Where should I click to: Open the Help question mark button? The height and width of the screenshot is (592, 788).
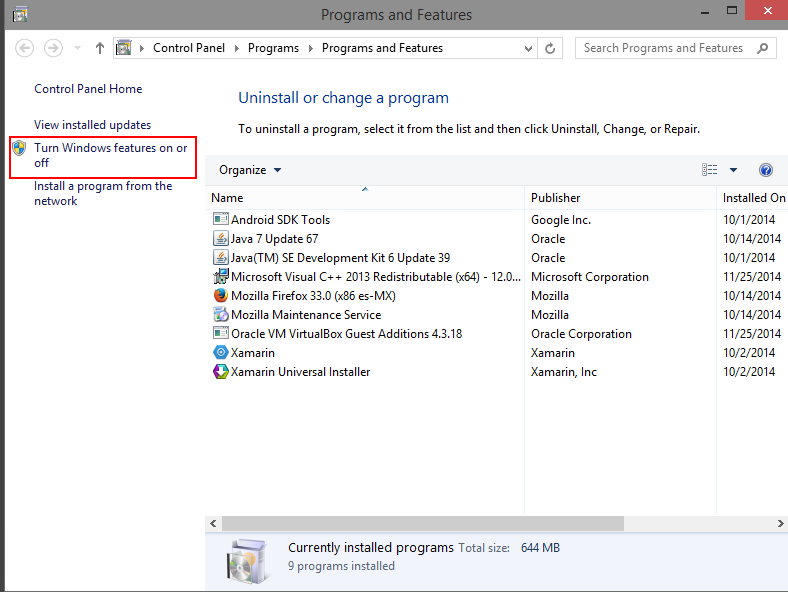[766, 170]
